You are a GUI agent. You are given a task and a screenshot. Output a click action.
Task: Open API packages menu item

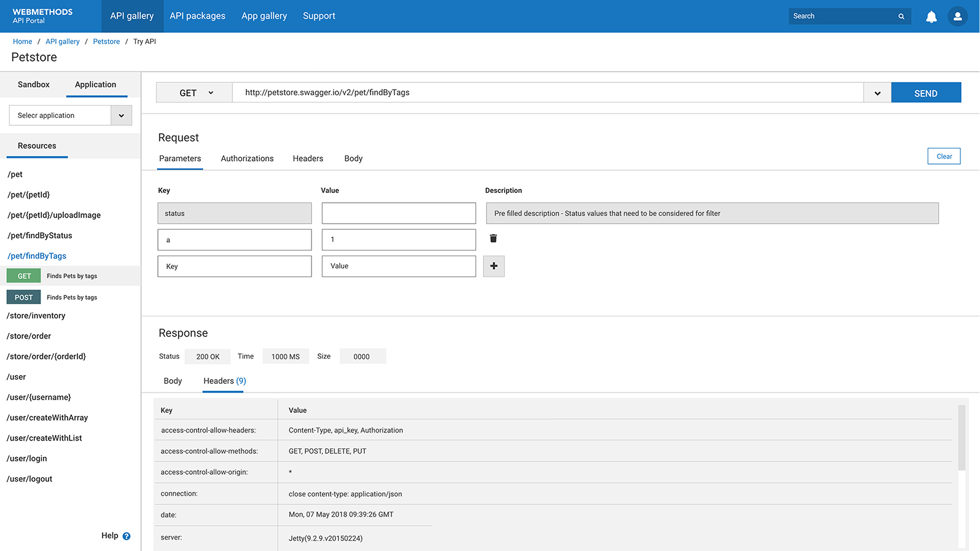pyautogui.click(x=197, y=16)
